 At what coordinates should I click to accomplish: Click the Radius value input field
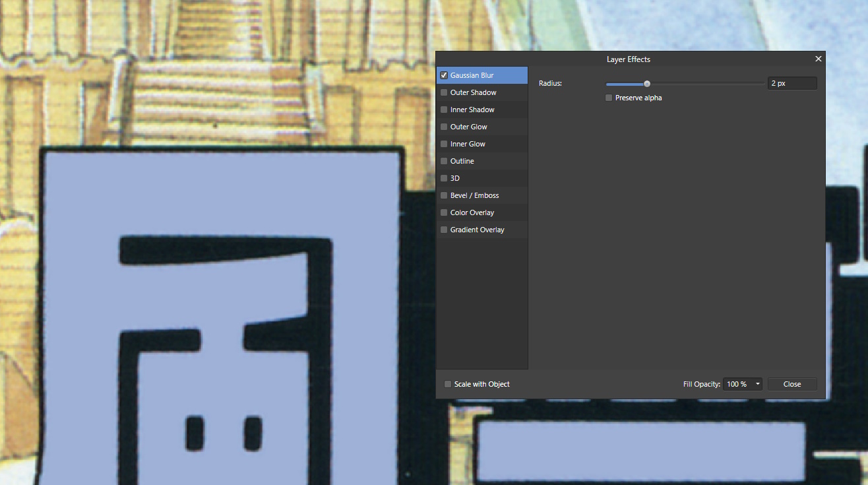click(x=791, y=83)
